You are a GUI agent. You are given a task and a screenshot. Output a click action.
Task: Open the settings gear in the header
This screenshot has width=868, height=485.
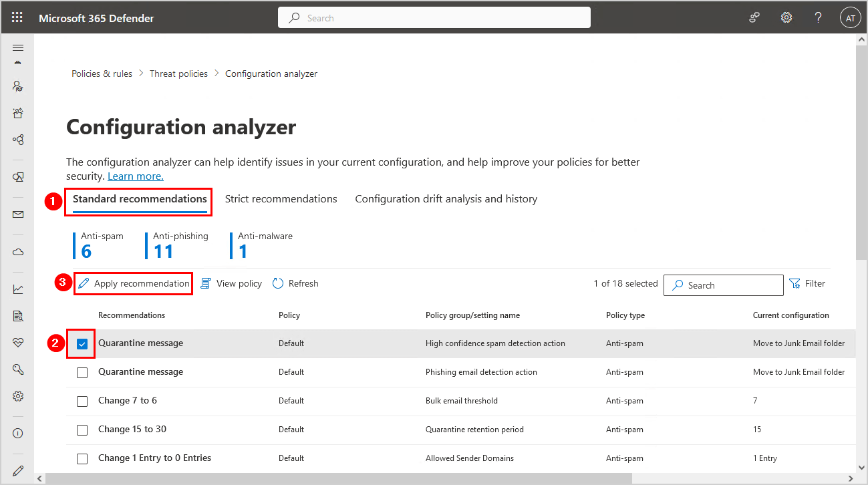tap(786, 18)
